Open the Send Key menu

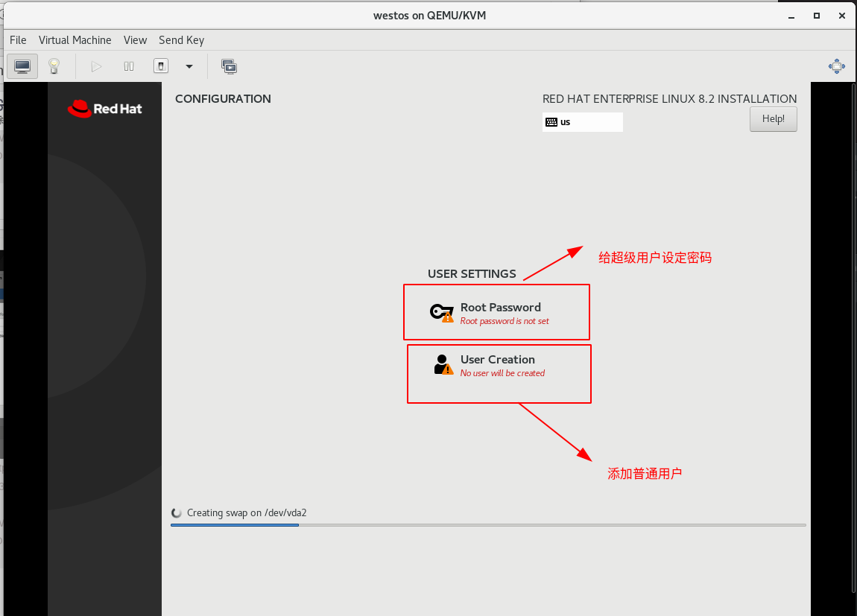pos(181,40)
